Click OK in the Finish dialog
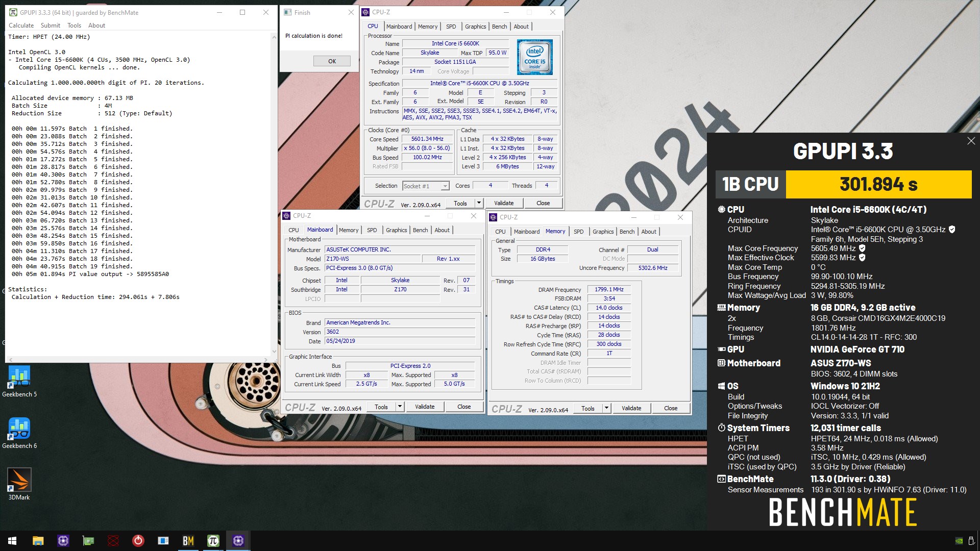 pos(332,61)
